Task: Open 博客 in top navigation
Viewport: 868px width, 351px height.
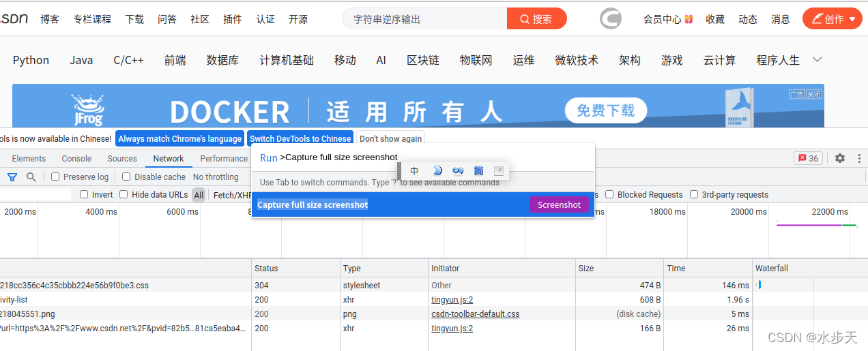Action: [50, 19]
